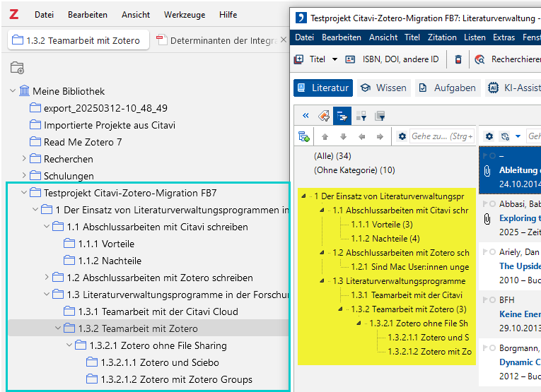Click the Gehe zu... search field in category panel
Screen dimensions: 541x392
pos(442,136)
